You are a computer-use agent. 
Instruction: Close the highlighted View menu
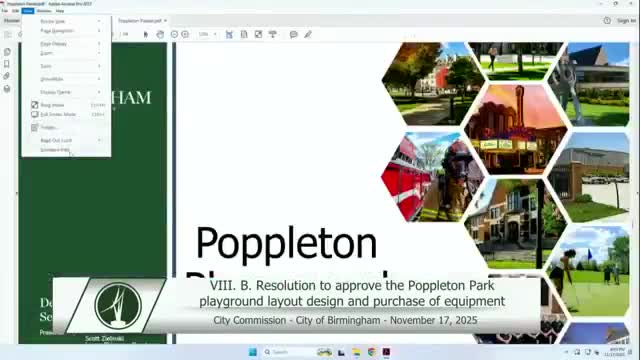tap(28, 11)
